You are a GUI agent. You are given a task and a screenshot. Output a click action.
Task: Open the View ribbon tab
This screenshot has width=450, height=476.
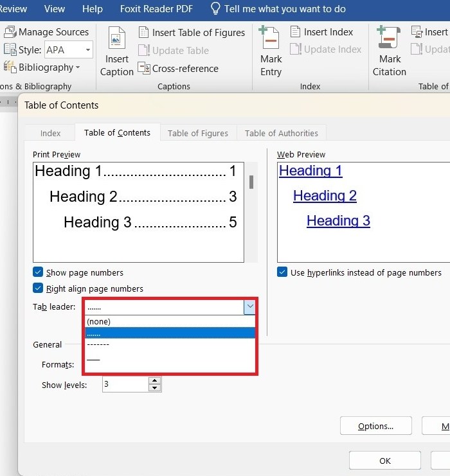coord(55,8)
